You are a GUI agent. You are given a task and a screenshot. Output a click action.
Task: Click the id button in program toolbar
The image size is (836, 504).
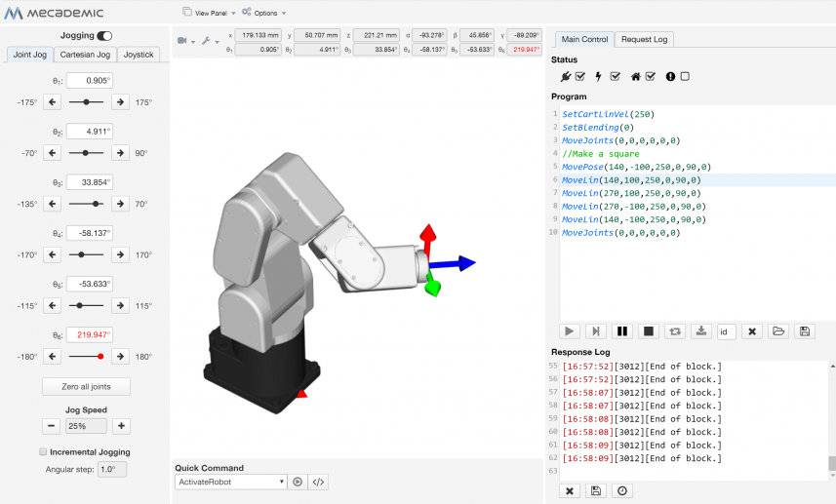click(x=726, y=331)
